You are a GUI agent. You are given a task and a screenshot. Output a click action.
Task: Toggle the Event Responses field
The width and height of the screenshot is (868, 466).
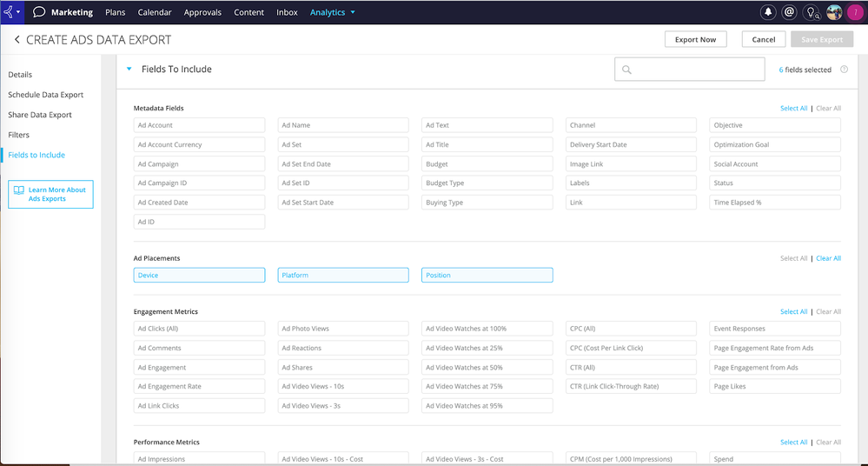[x=775, y=329]
